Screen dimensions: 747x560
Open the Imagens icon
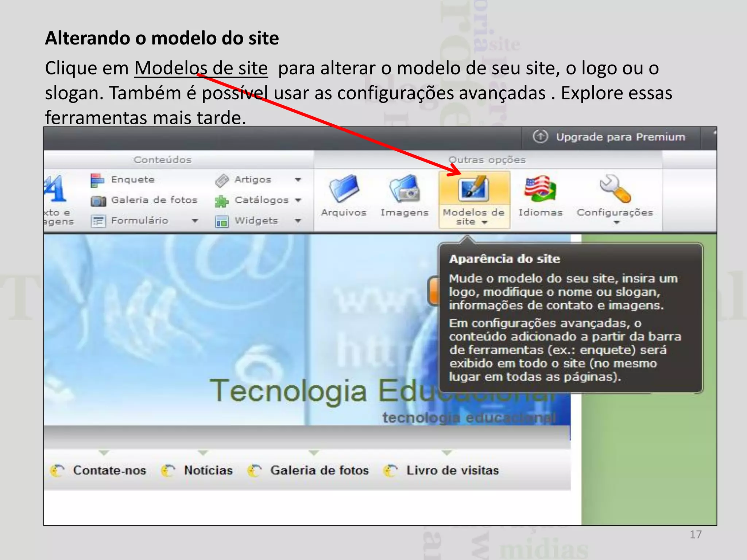coord(404,188)
